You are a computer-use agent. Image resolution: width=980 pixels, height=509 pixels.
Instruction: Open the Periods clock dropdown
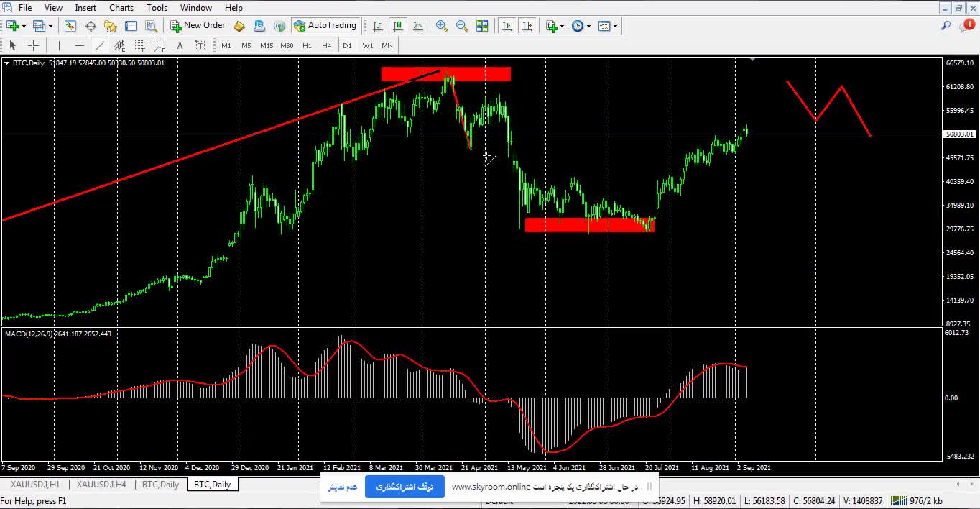pyautogui.click(x=581, y=25)
